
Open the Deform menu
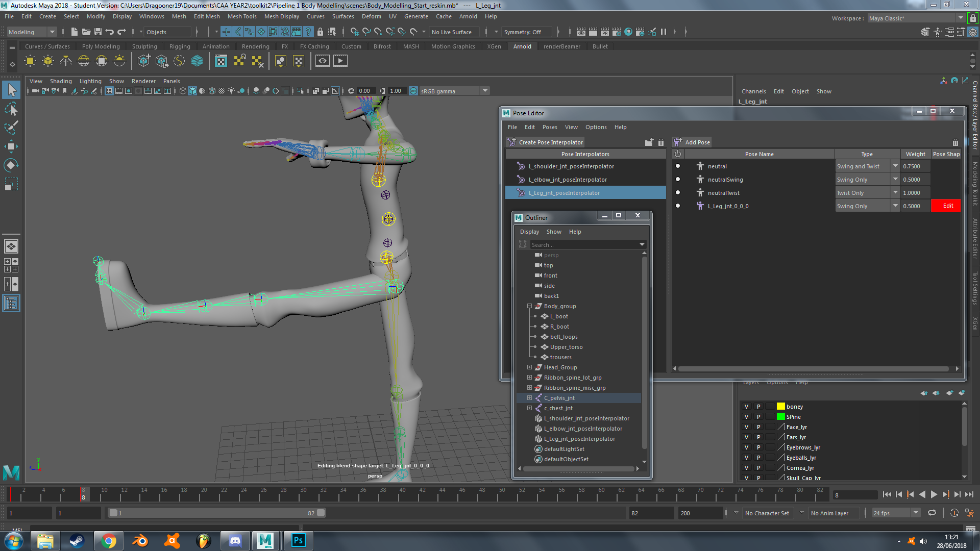[x=371, y=16]
